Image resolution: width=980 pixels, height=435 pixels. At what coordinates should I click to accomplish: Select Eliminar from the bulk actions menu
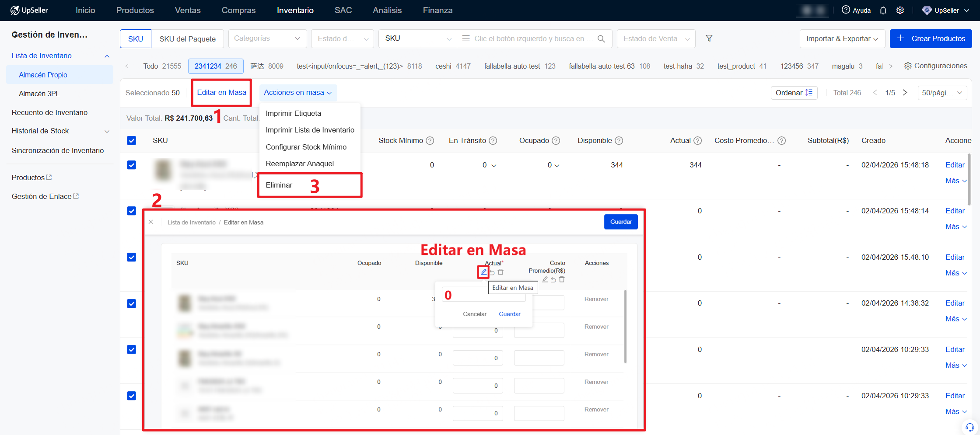point(279,184)
